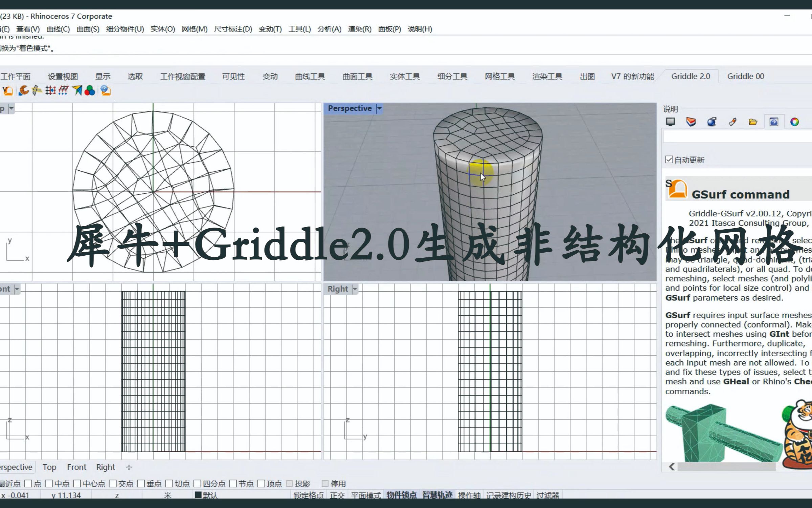Click the GVol volume mesh toolbar icon

click(7, 91)
